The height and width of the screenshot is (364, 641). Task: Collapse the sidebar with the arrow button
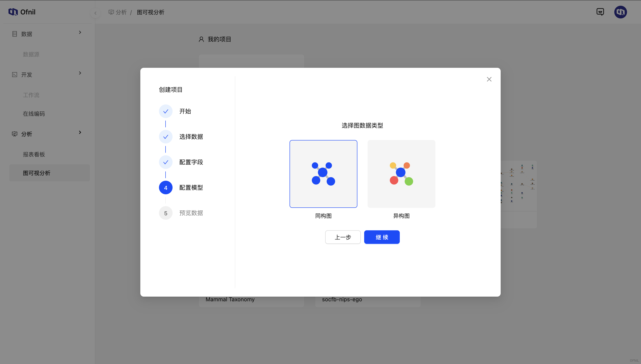point(95,13)
